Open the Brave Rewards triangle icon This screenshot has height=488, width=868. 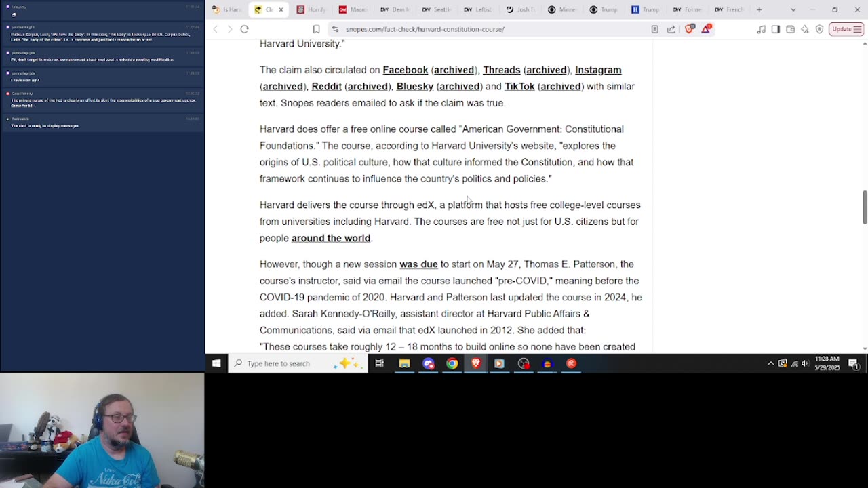point(706,29)
